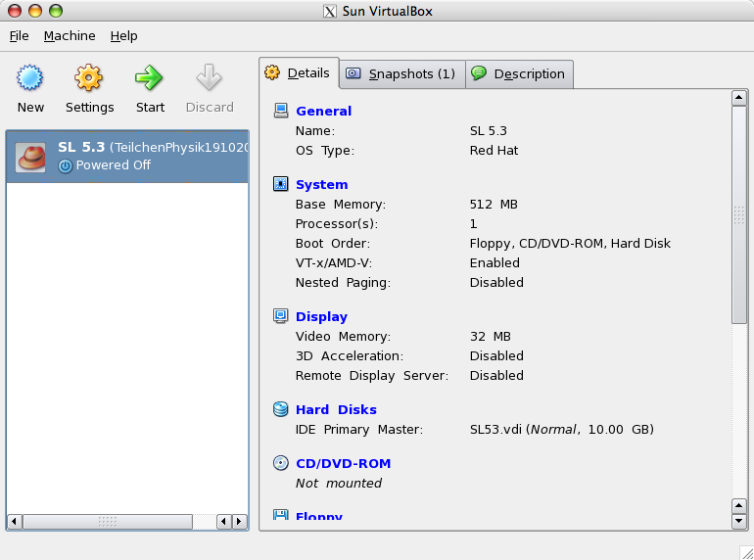
Task: Click the 'IDE Primary Master:' label
Action: coord(359,429)
